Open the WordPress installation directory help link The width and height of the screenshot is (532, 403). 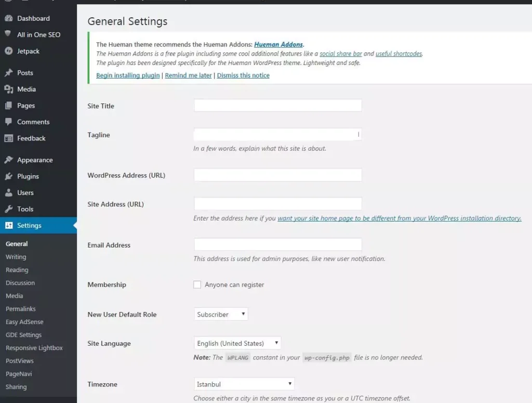point(400,218)
